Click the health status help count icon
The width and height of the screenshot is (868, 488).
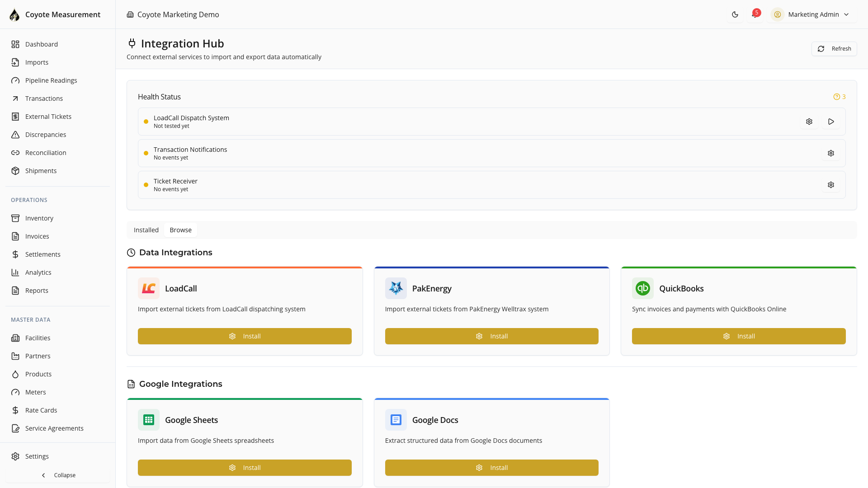point(839,97)
